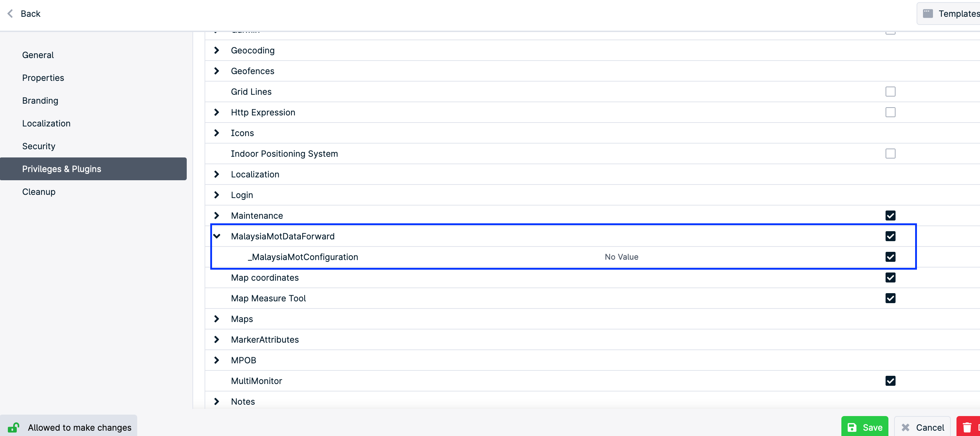
Task: Expand the Geocoding row
Action: point(216,50)
